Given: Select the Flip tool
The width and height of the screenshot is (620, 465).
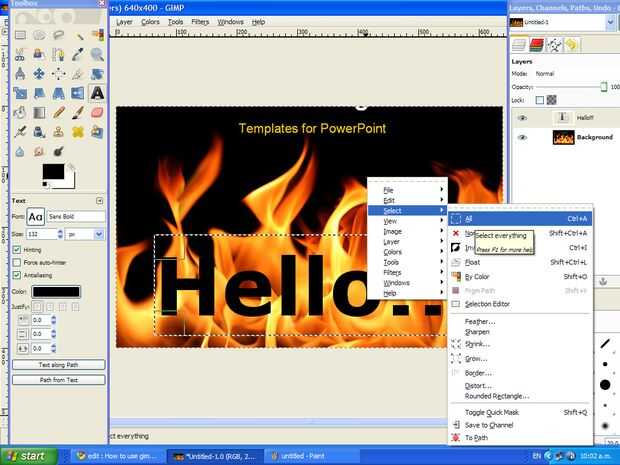Looking at the screenshot, I should pos(78,93).
